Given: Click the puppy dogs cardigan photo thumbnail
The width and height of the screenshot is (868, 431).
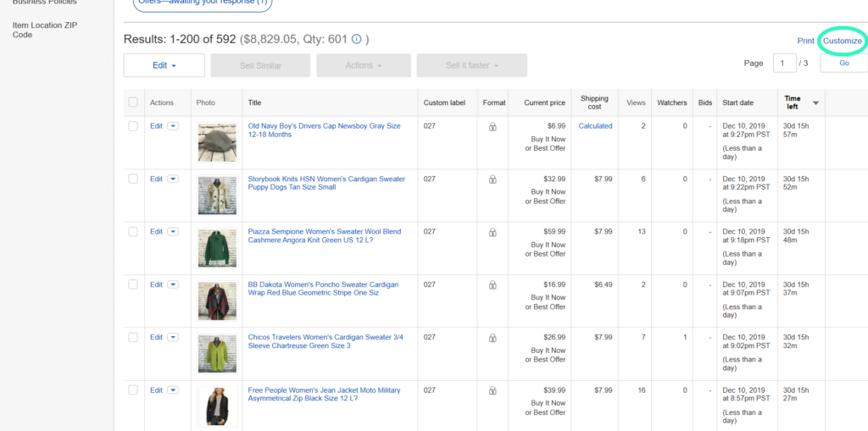Looking at the screenshot, I should click(x=217, y=196).
